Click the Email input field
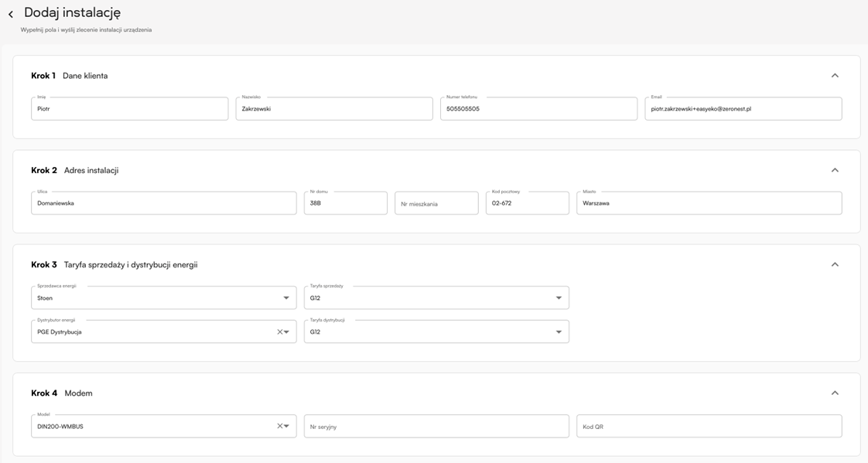This screenshot has height=463, width=868. (x=743, y=109)
